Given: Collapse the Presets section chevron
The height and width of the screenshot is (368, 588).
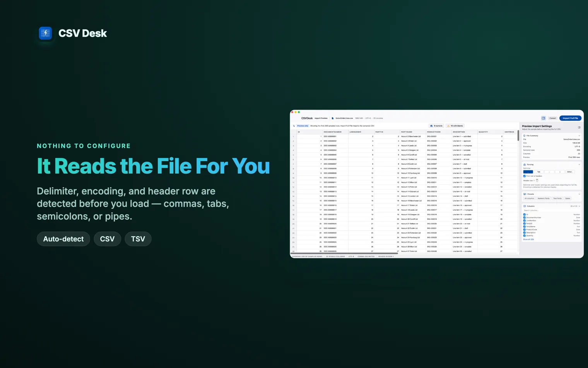Looking at the screenshot, I should [x=579, y=194].
